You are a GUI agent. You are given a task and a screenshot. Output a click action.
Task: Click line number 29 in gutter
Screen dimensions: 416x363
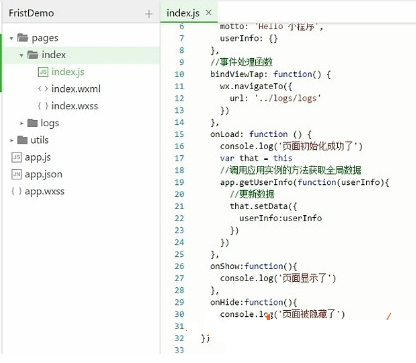pos(179,302)
